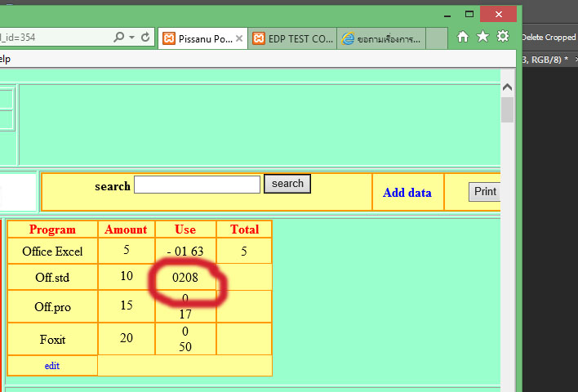
Task: Click amount 10 in Off.std row
Action: point(127,276)
